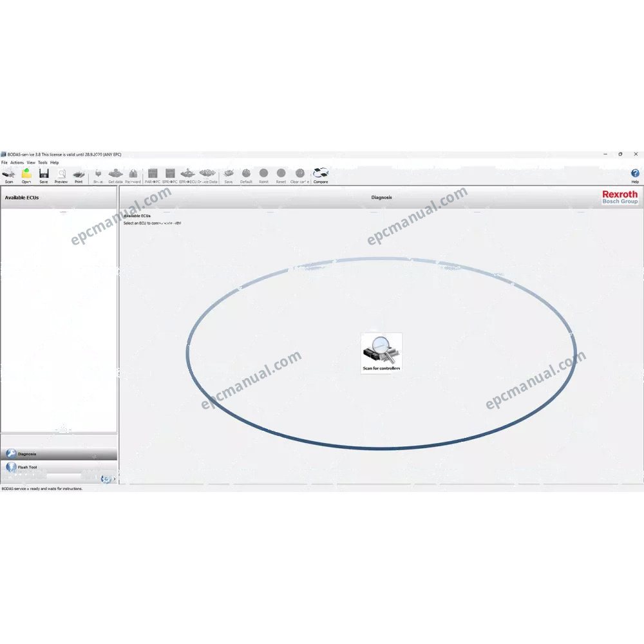Screen dimensions: 644x644
Task: Click the Device Data toolbar icon
Action: tap(207, 173)
